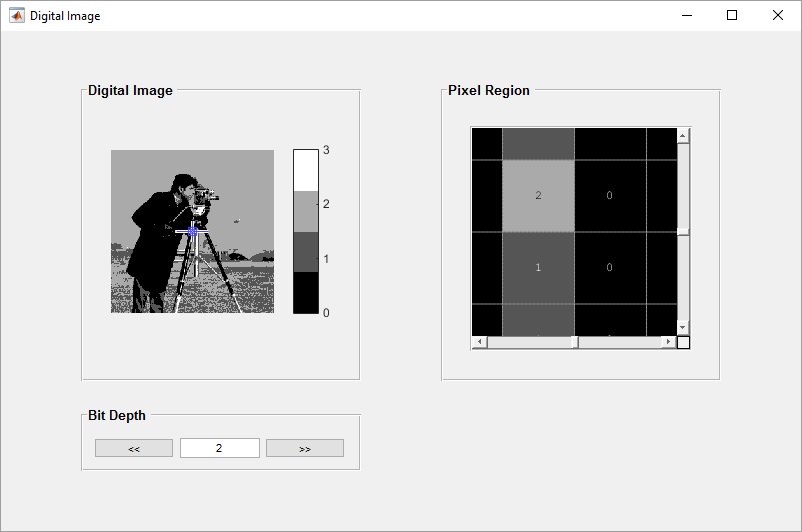The height and width of the screenshot is (532, 802).
Task: Click the Pixel Region scroll up arrow
Action: pyautogui.click(x=683, y=135)
